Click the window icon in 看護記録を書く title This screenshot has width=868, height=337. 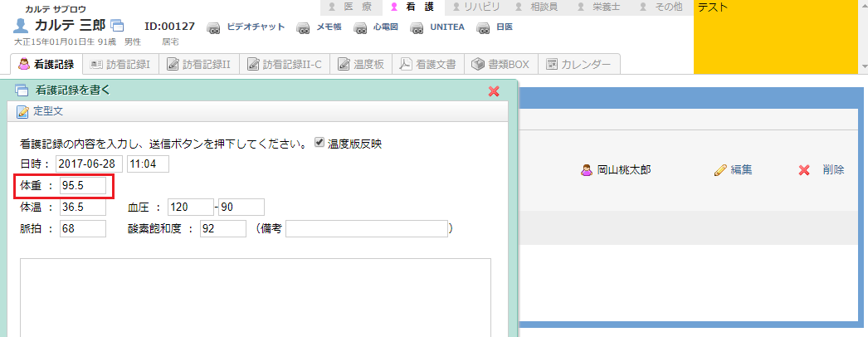click(x=22, y=90)
